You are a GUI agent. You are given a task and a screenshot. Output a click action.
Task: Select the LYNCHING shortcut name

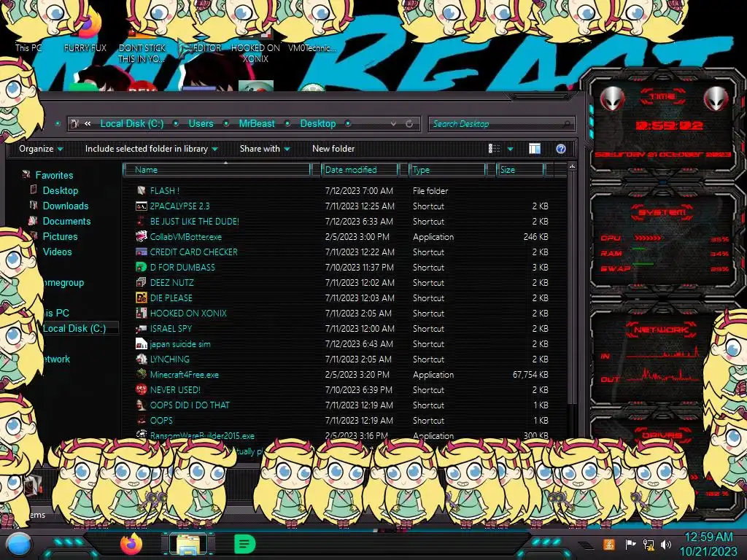[x=169, y=359]
